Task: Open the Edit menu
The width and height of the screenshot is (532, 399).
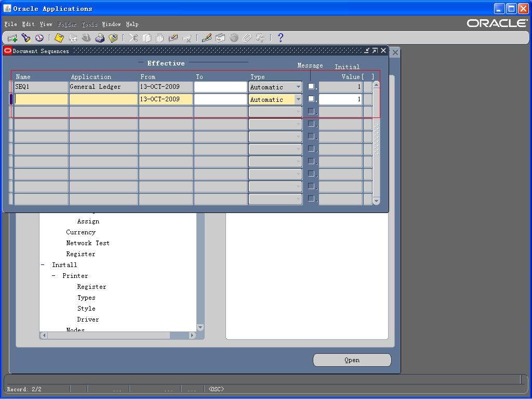Action: click(x=29, y=24)
